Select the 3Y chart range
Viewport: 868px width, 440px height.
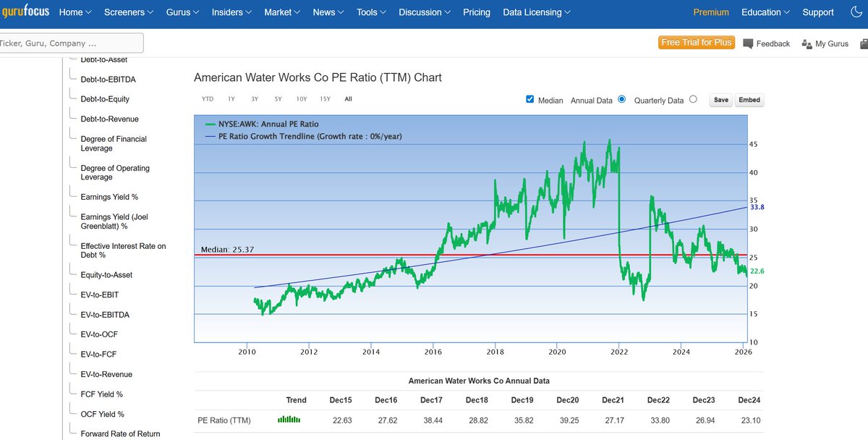click(x=255, y=99)
